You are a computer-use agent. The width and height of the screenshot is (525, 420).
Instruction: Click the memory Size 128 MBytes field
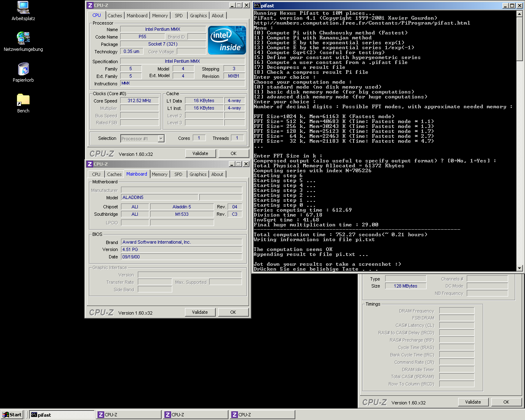pyautogui.click(x=406, y=286)
